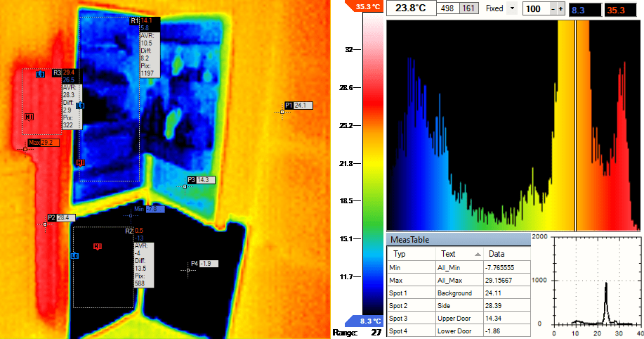Decrease the value 100 with minus button
The width and height of the screenshot is (644, 339).
[x=552, y=8]
